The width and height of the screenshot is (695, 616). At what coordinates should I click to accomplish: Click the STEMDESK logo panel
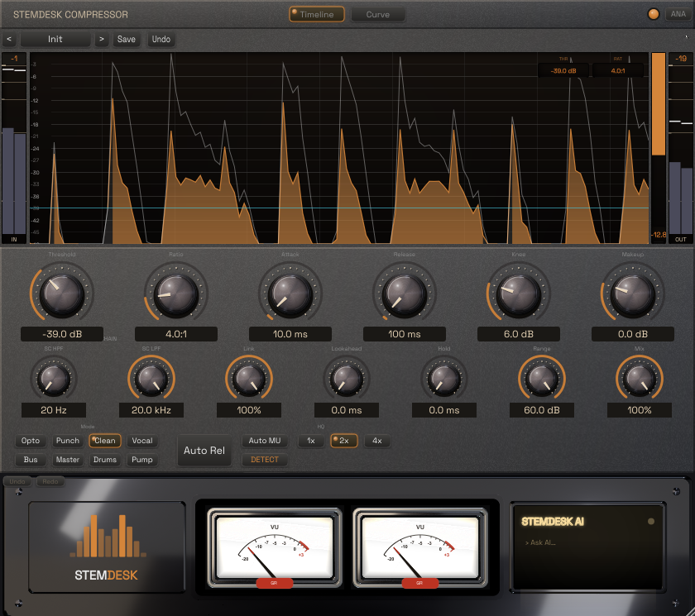pyautogui.click(x=107, y=547)
